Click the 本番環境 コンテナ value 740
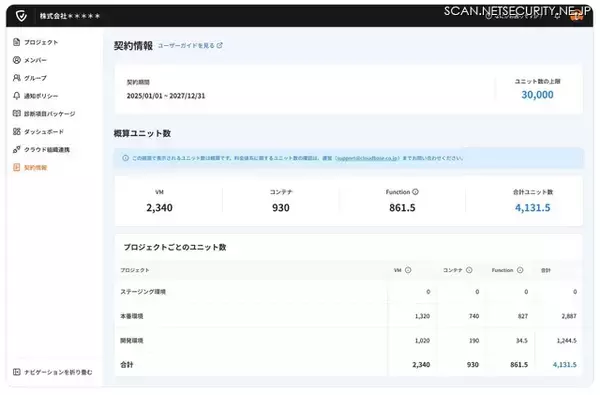Viewport: 600px width, 395px height. pyautogui.click(x=474, y=316)
